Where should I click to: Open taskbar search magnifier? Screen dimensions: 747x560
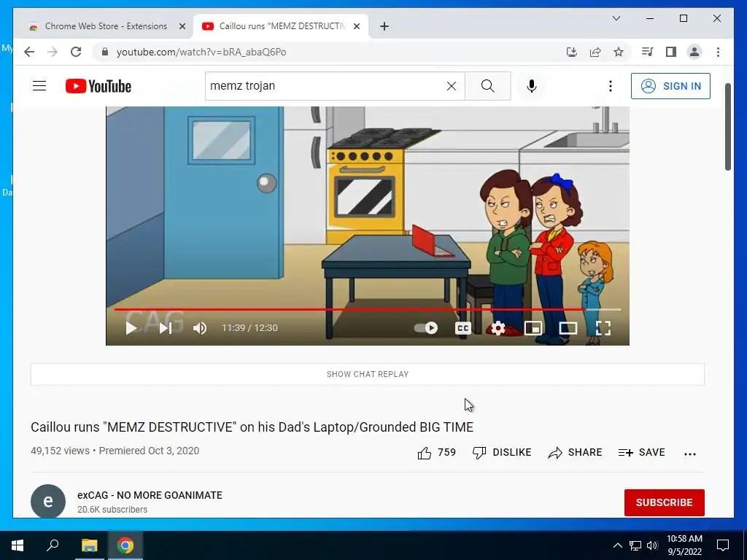click(x=53, y=545)
